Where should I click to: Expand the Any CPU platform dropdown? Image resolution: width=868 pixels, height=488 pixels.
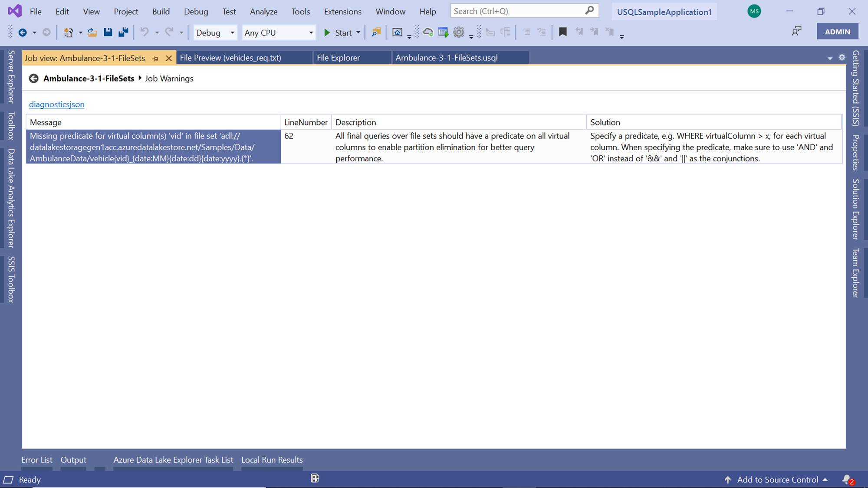311,33
